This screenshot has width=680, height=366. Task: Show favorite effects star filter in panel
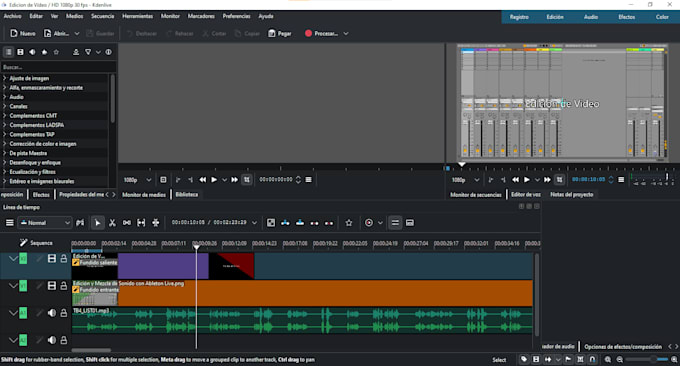tap(56, 52)
